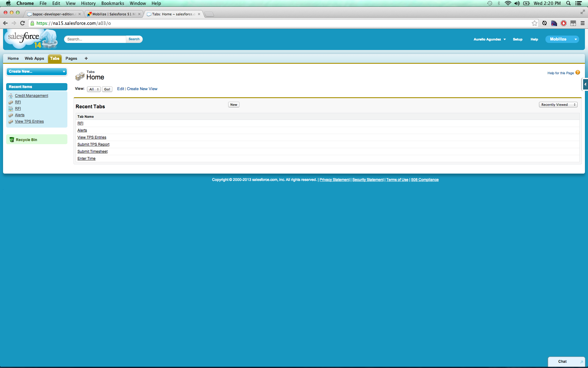Collapse the right sidebar arrow handle
The image size is (588, 368).
coord(585,84)
